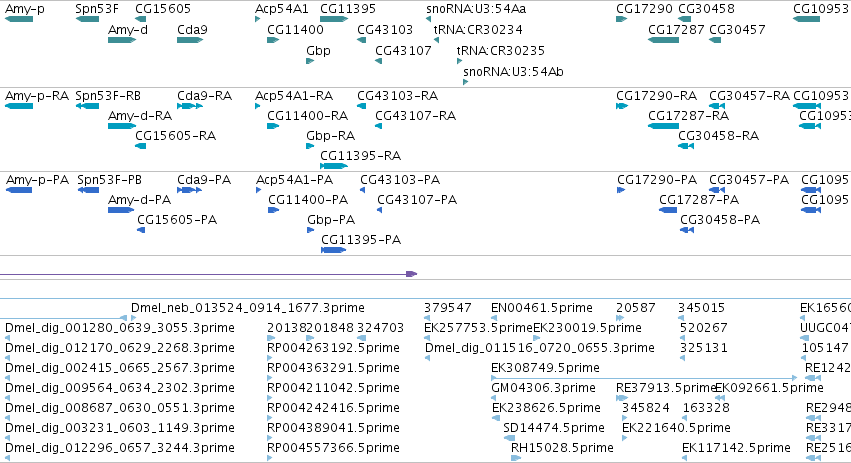Image resolution: width=851 pixels, height=463 pixels.
Task: Select the Gbp-PA protein label
Action: (x=331, y=219)
